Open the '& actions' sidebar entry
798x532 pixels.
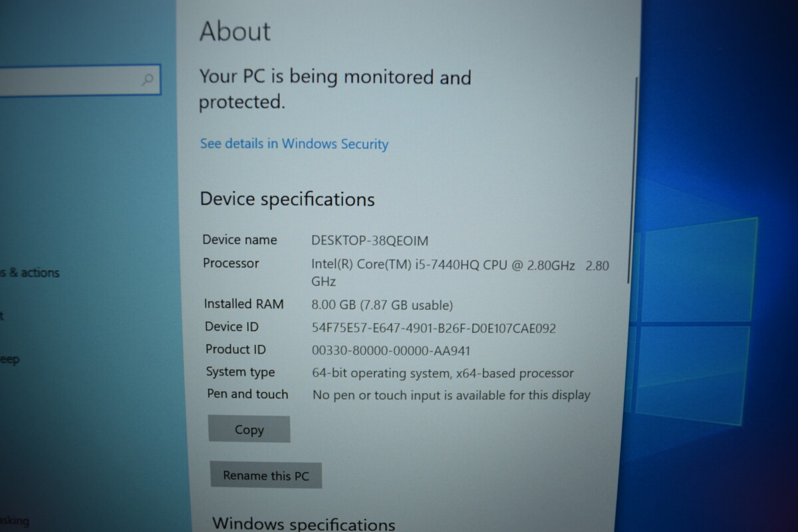[x=30, y=273]
